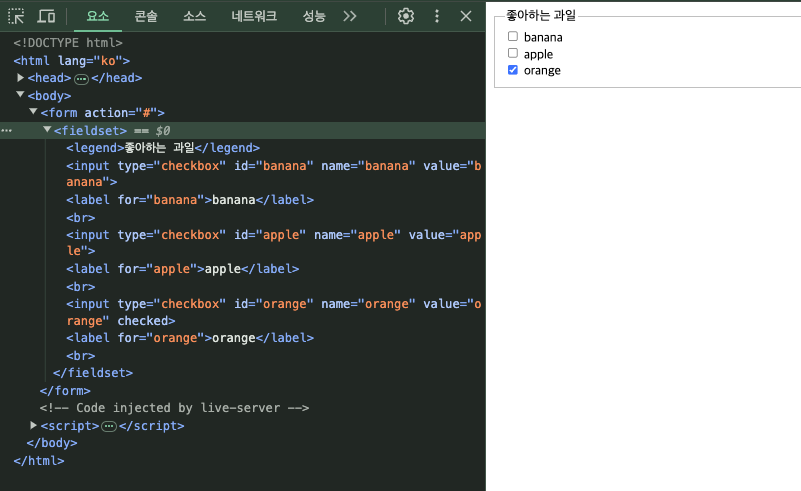Check the banana checkbox
The width and height of the screenshot is (801, 491).
click(513, 36)
